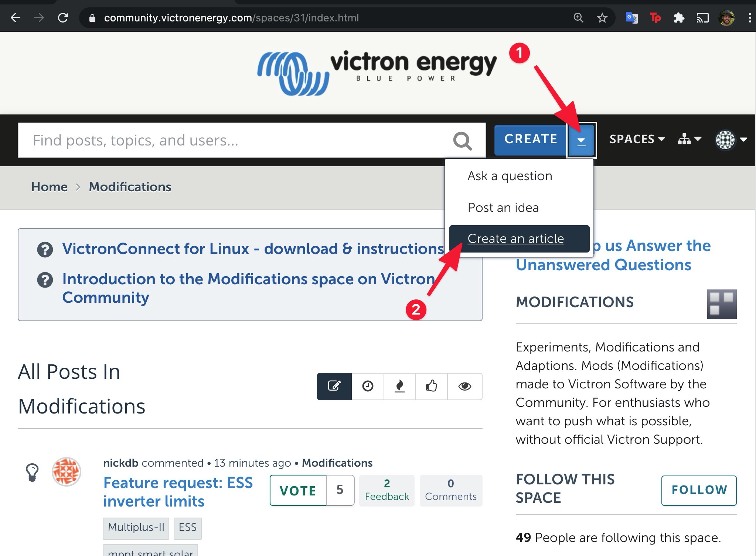Click the Modifications space thumbnail icon
The height and width of the screenshot is (556, 756).
(722, 304)
